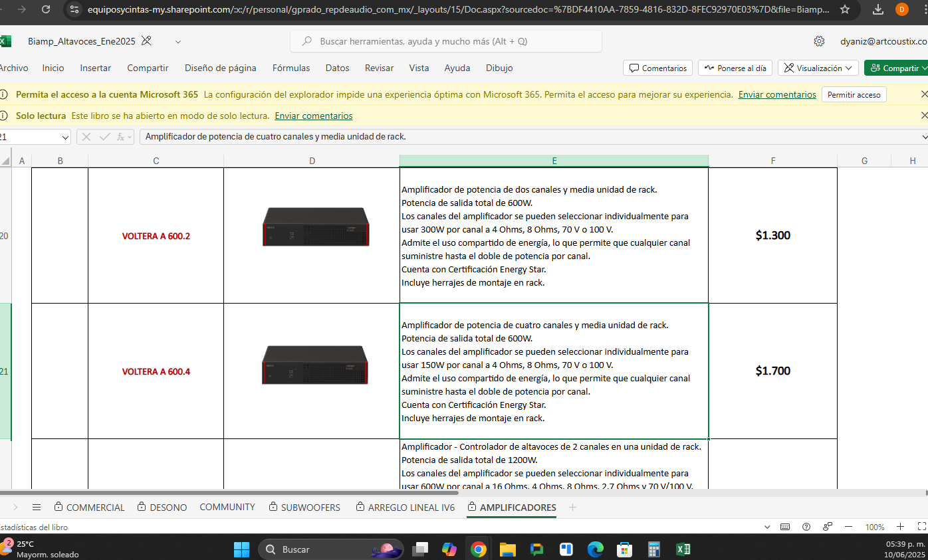
Task: Open the status bar options chevron
Action: click(x=768, y=527)
